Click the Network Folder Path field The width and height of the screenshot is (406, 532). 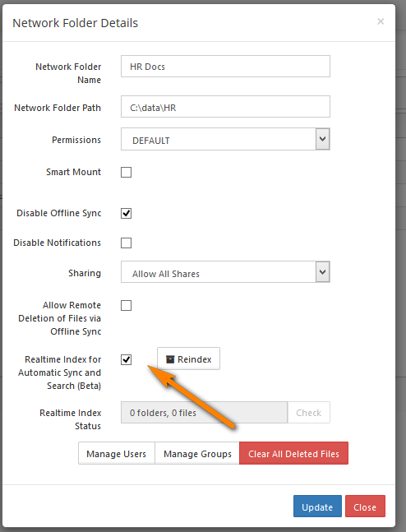click(x=225, y=107)
